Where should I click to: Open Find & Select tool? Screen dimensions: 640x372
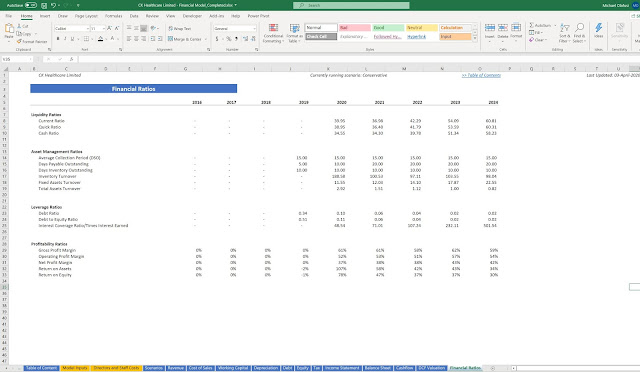click(579, 33)
